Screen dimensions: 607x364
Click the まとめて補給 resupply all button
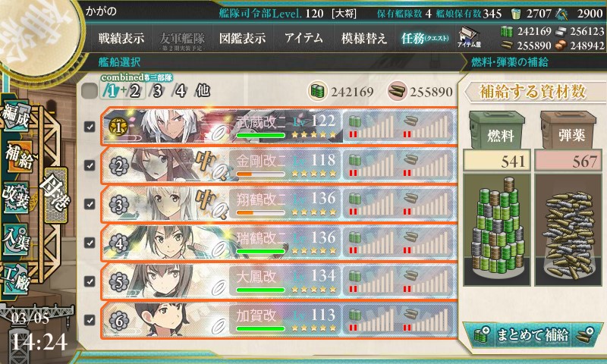coord(533,334)
